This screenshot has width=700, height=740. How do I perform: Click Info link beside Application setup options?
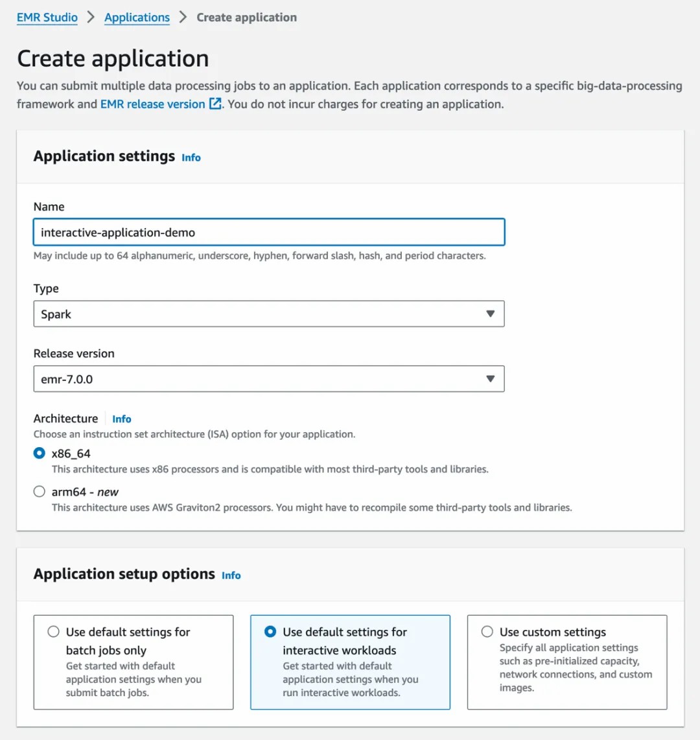pos(231,575)
